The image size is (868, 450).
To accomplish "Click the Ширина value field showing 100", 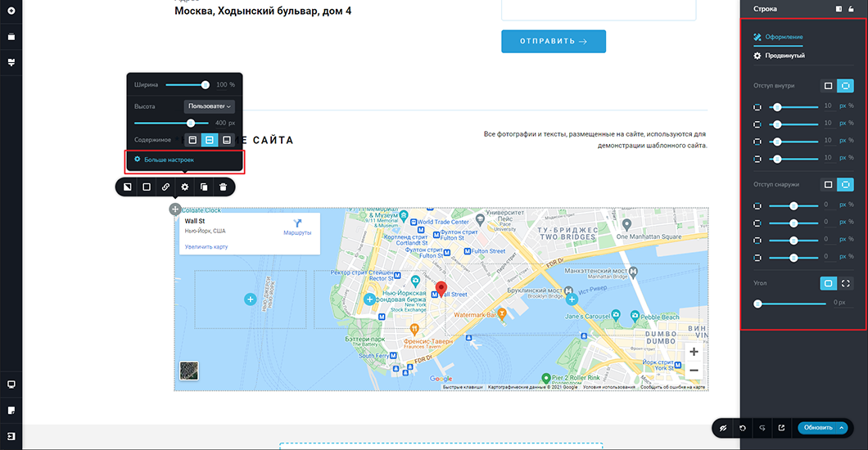I will pyautogui.click(x=221, y=84).
